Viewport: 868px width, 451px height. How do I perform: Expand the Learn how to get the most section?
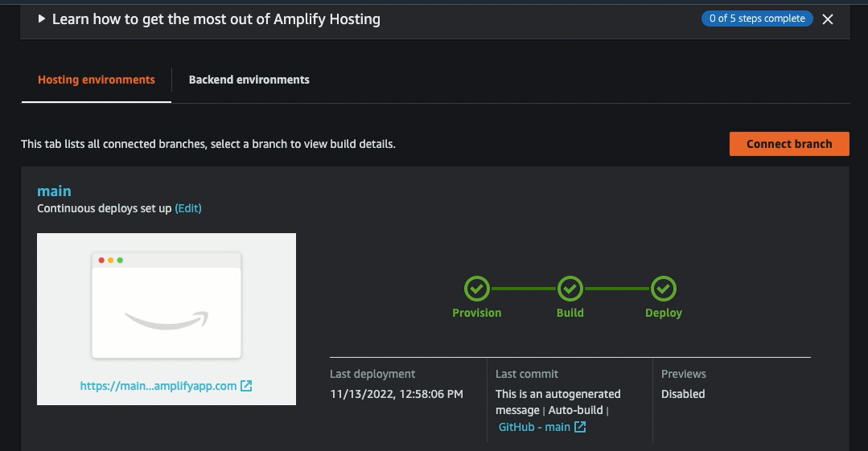pos(42,18)
